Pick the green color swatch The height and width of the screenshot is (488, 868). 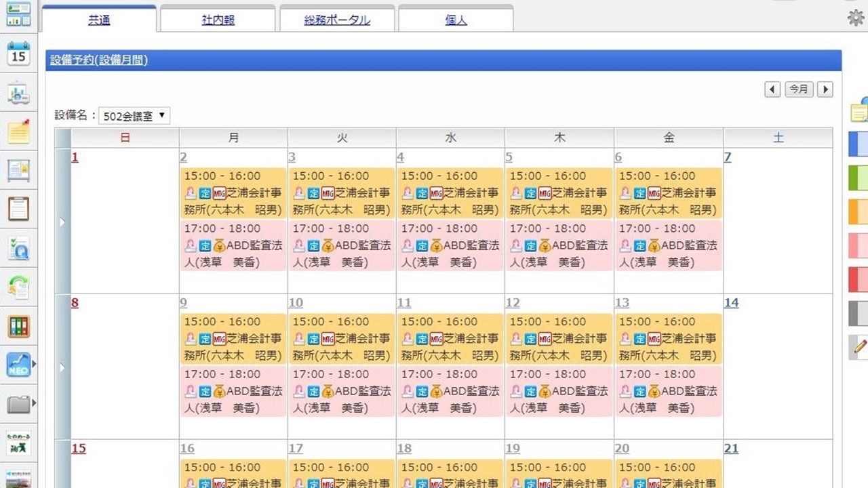click(859, 178)
